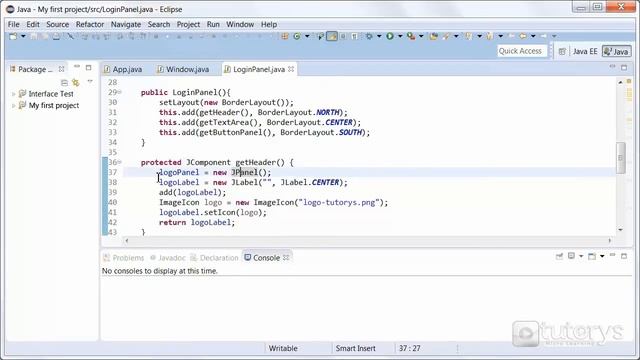The height and width of the screenshot is (360, 640).
Task: Maximize the Console view panel
Action: click(624, 256)
